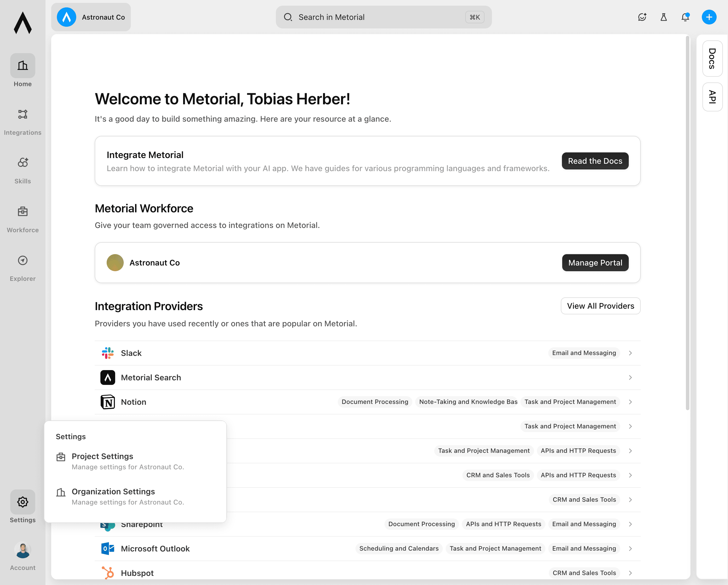Click the Metorial Search provider name
728x585 pixels.
point(151,377)
